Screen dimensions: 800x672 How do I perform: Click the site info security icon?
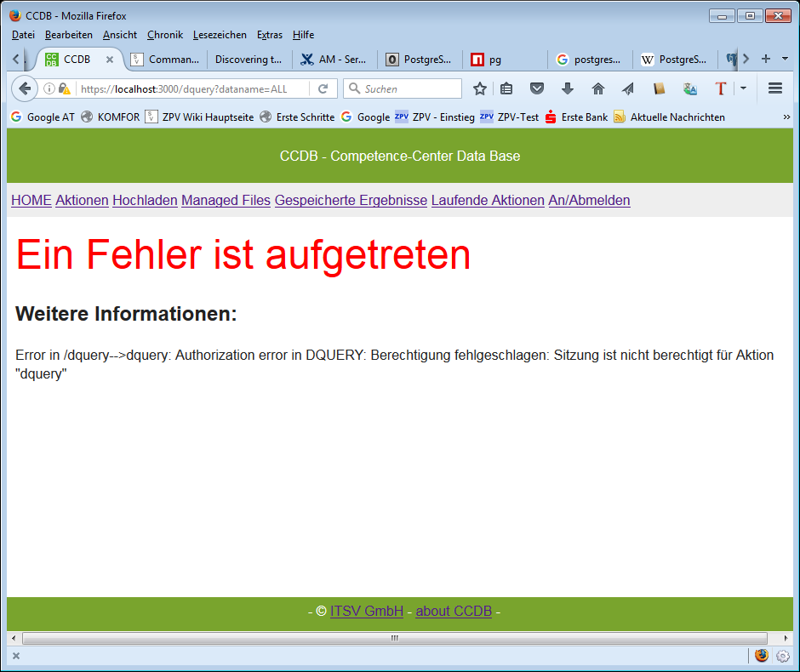(x=56, y=88)
